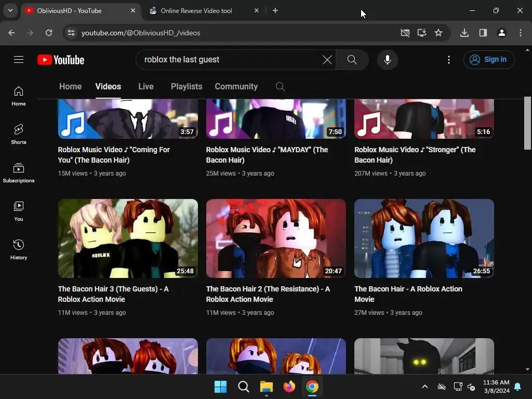Play the 20:47 Bacon Hair 2 thumbnail
This screenshot has width=532, height=399.
(276, 238)
